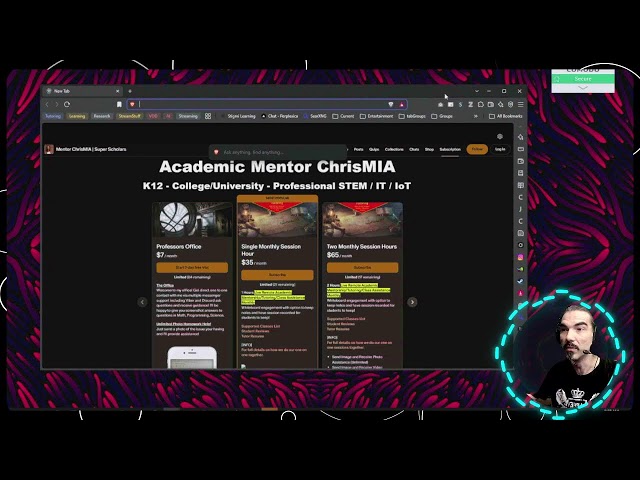Open the Current bookmarks folder
The height and width of the screenshot is (480, 640).
coord(343,116)
